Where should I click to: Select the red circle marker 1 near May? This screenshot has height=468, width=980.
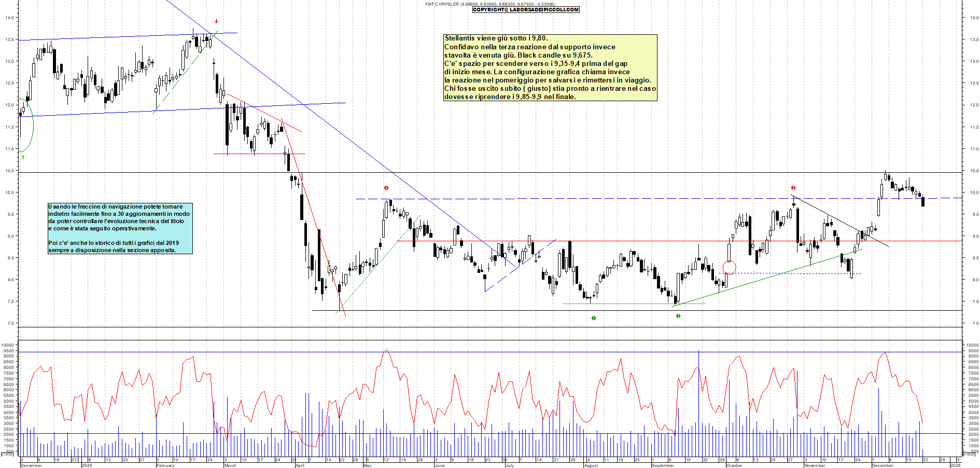click(x=386, y=188)
